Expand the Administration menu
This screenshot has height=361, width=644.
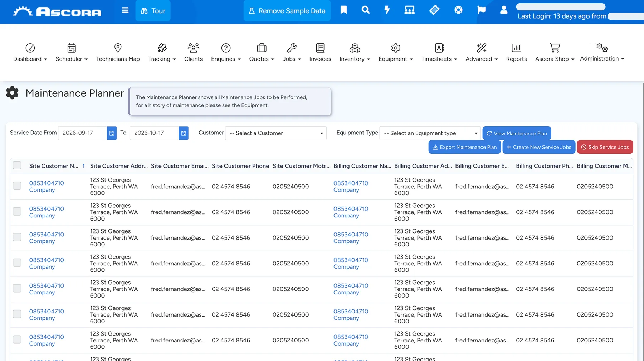pyautogui.click(x=602, y=52)
